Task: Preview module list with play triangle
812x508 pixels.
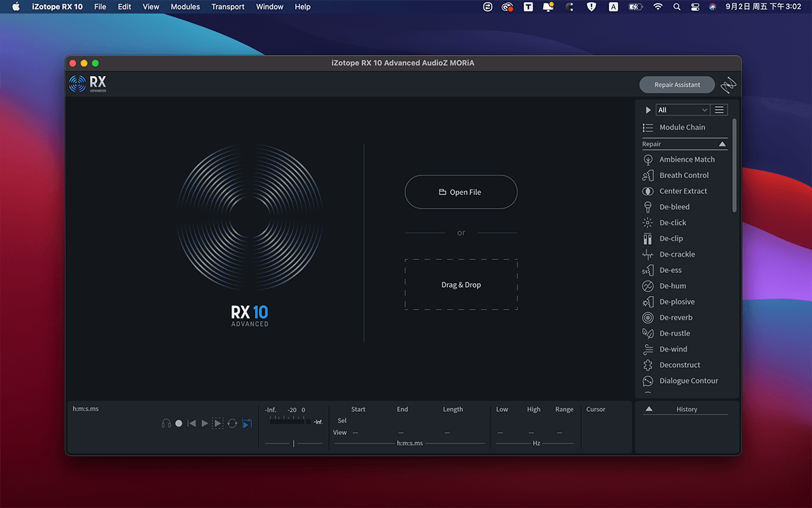Action: pos(648,110)
